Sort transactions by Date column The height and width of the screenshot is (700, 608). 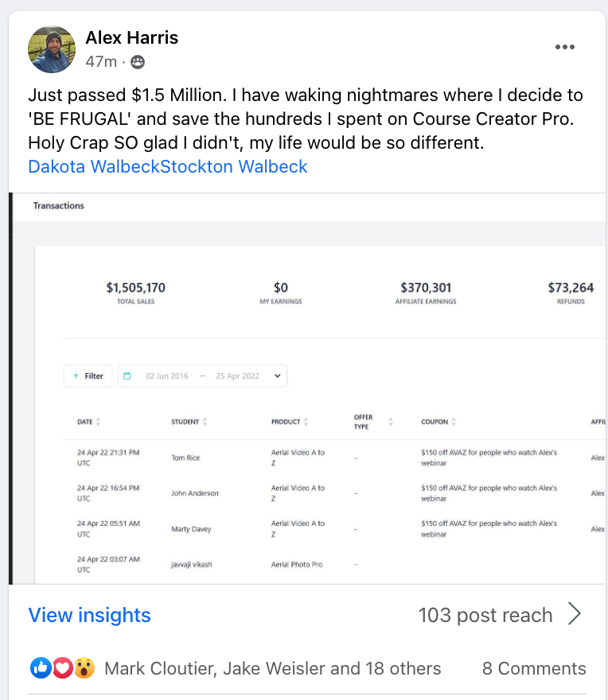(88, 422)
